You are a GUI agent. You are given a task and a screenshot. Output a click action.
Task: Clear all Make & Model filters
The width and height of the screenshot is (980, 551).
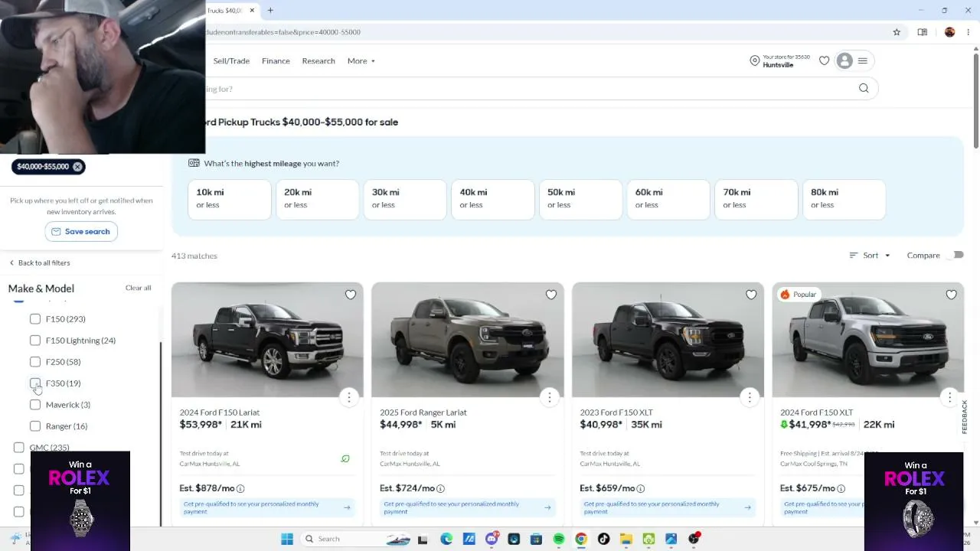[x=139, y=288]
